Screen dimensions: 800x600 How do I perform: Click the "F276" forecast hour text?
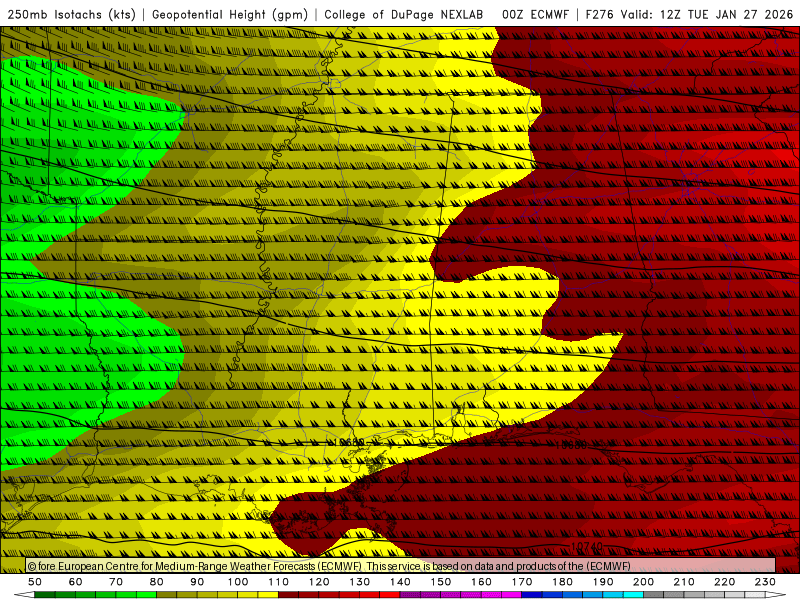coord(601,15)
